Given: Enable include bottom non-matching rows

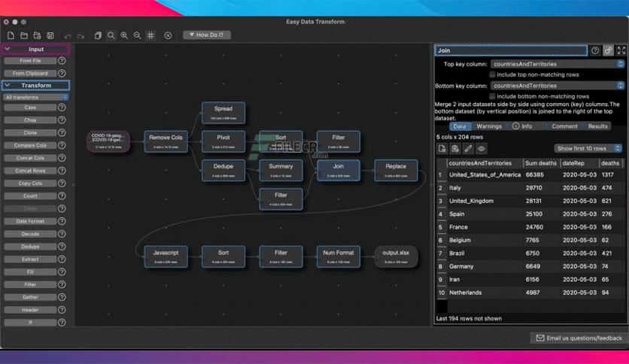Looking at the screenshot, I should coord(493,96).
